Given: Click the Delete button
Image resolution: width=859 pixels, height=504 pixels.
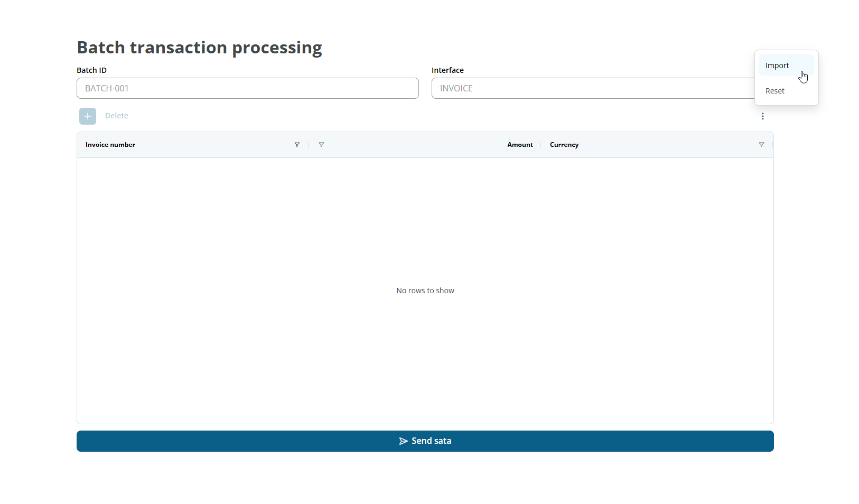Looking at the screenshot, I should (116, 116).
